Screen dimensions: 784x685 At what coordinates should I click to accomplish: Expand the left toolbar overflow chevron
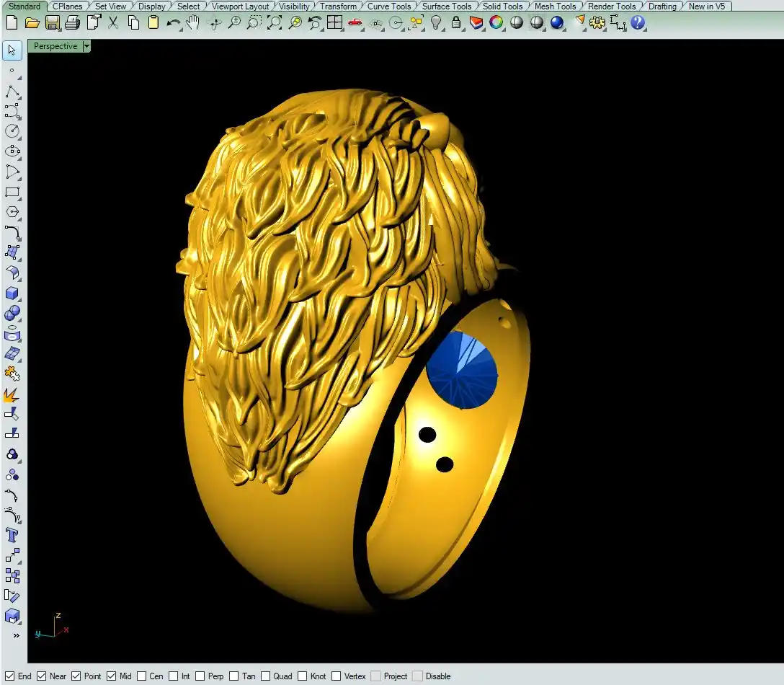(16, 635)
